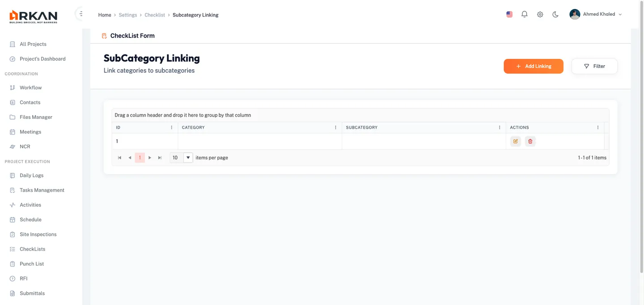Open the Meetings section from the sidebar
The width and height of the screenshot is (644, 305).
pyautogui.click(x=30, y=132)
